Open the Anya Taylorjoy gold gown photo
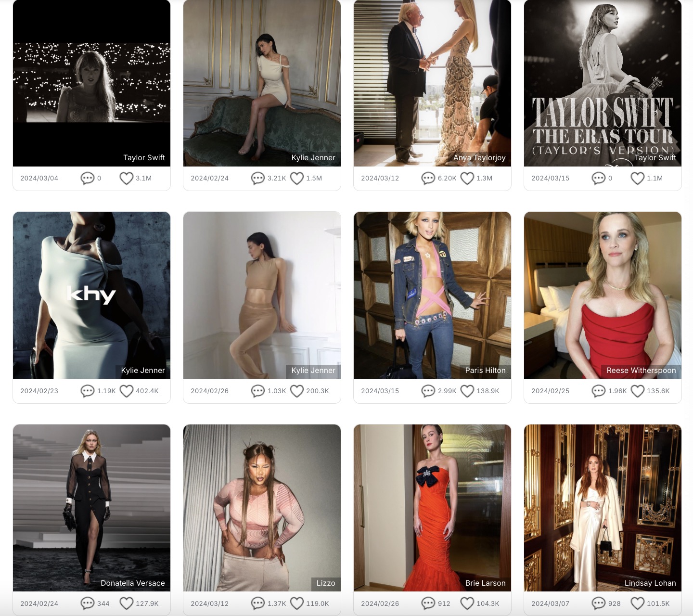Viewport: 693px width, 616px height. [432, 83]
